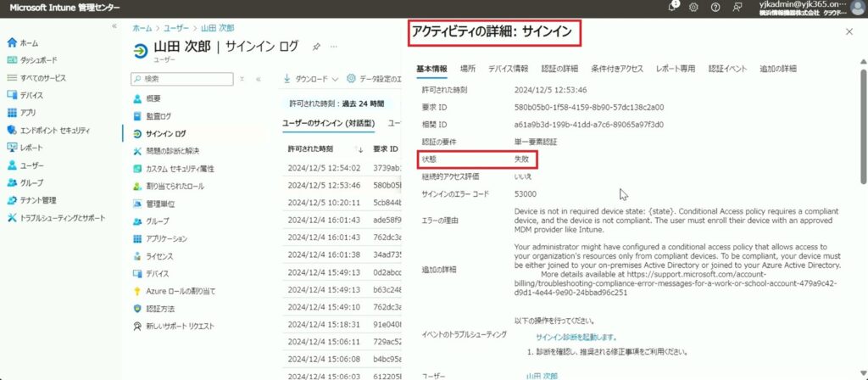Switch to 認証イベント tab
Viewport: 868px width, 380px height.
click(x=727, y=69)
